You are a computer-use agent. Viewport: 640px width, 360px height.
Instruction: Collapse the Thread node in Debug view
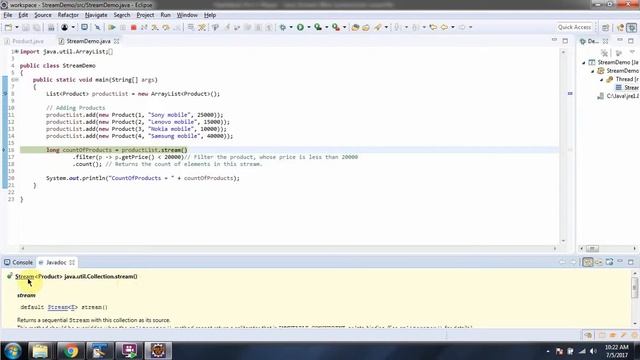tap(602, 79)
